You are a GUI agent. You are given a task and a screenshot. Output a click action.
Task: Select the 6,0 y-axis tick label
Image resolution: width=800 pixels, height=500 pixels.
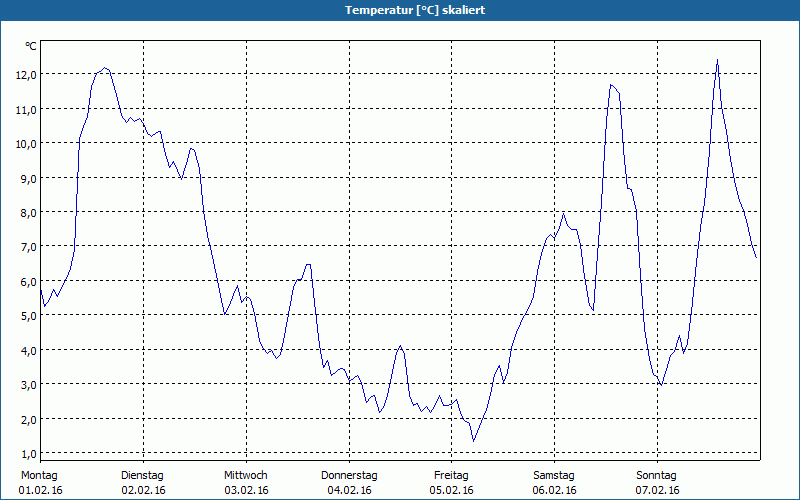pos(30,281)
